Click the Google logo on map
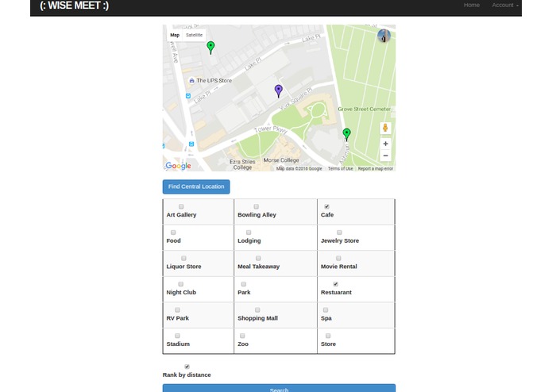Image resolution: width=552 pixels, height=392 pixels. (x=178, y=166)
